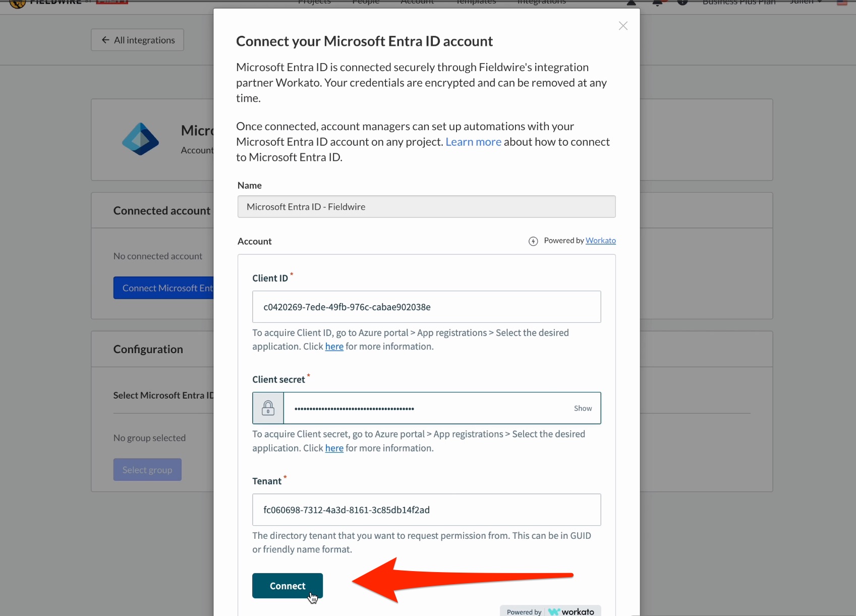The image size is (856, 616).
Task: Go back via All integrations button
Action: (138, 40)
